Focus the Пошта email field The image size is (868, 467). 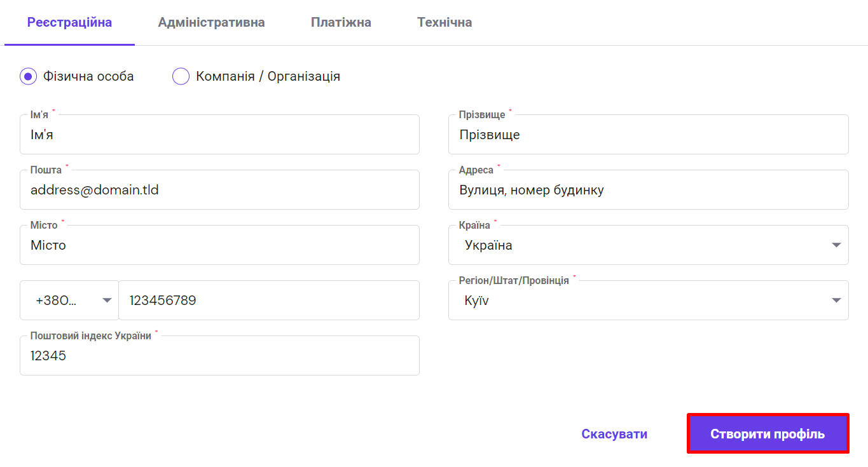pos(219,190)
